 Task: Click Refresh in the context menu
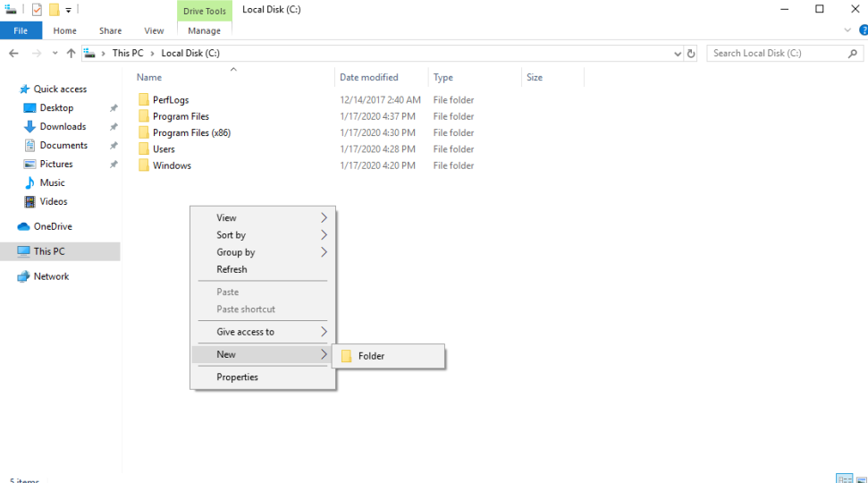[232, 269]
